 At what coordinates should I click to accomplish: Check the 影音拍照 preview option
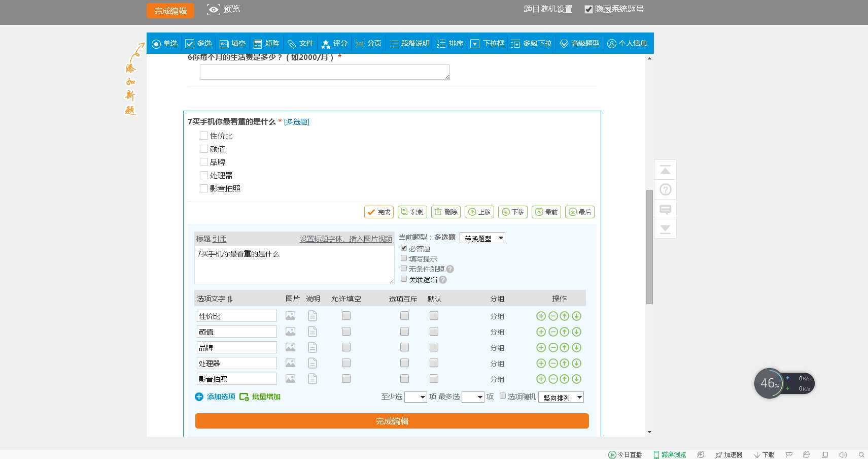click(204, 188)
